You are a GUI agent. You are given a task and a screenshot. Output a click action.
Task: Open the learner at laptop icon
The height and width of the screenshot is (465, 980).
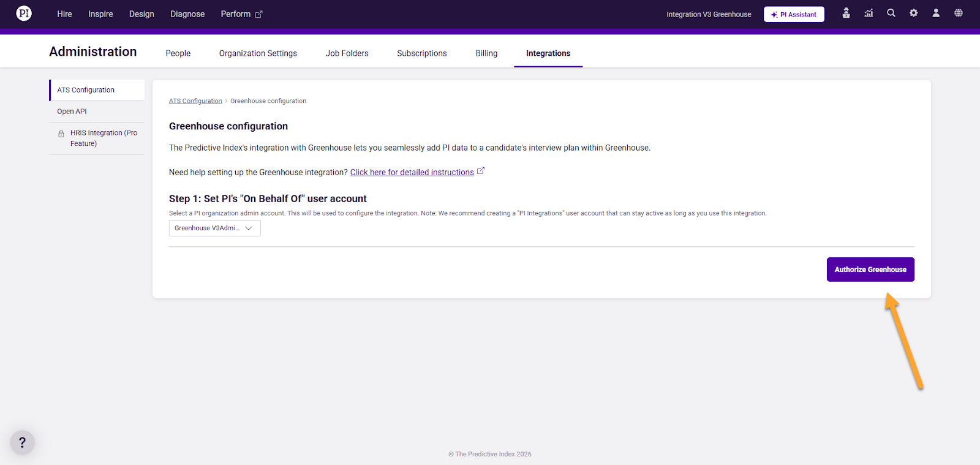pos(846,13)
